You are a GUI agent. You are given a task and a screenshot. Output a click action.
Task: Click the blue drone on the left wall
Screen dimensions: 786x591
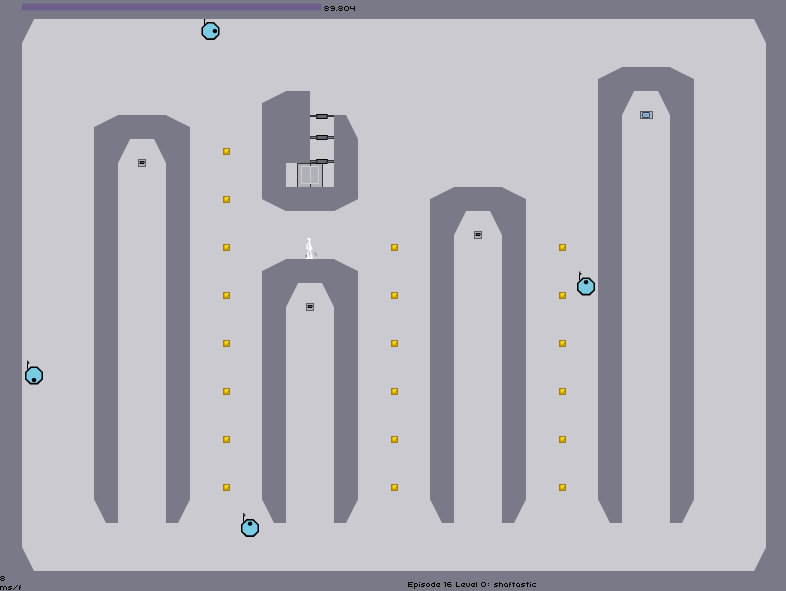click(34, 375)
